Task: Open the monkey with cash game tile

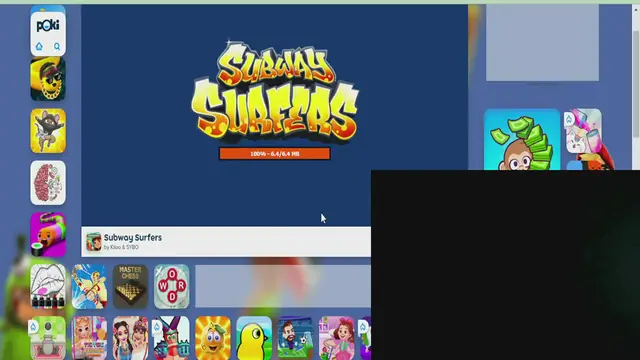Action: [x=522, y=139]
